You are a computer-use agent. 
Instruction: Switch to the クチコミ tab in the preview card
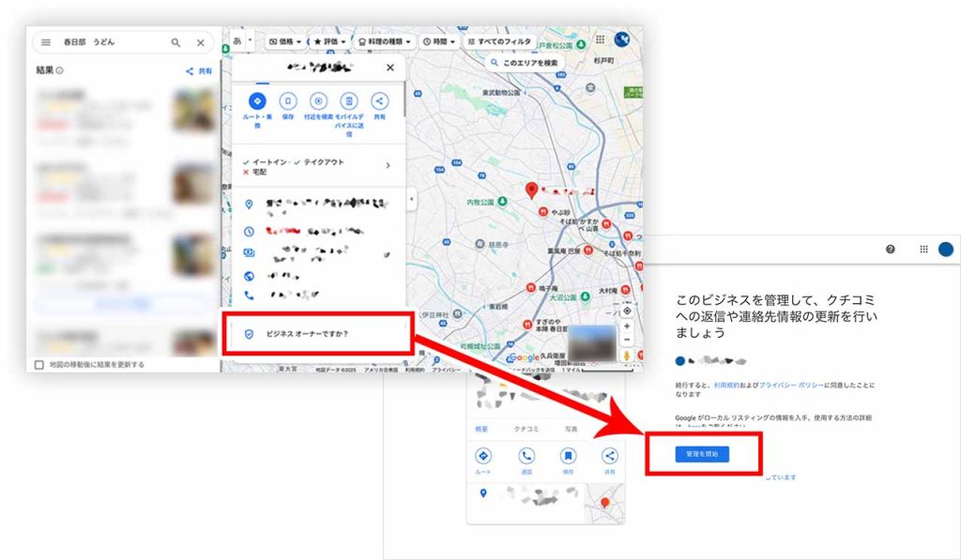coord(526,429)
